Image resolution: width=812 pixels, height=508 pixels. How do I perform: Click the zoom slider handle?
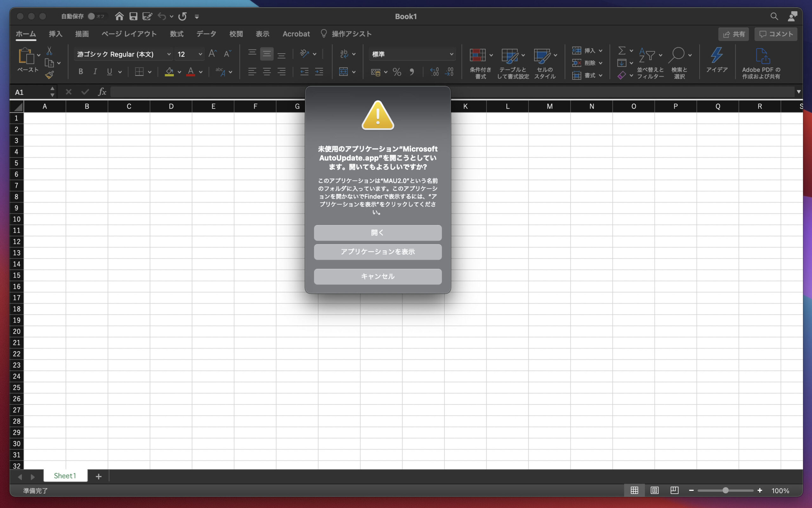(725, 490)
